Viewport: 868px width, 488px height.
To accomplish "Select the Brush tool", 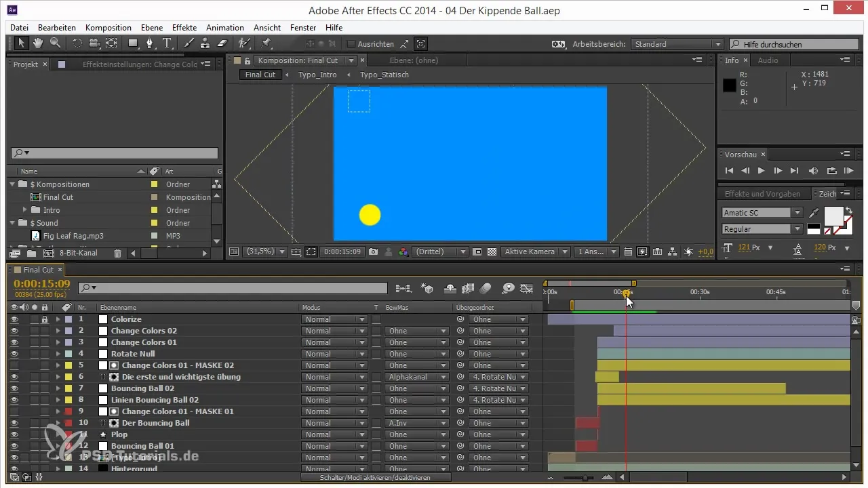I will pyautogui.click(x=191, y=43).
